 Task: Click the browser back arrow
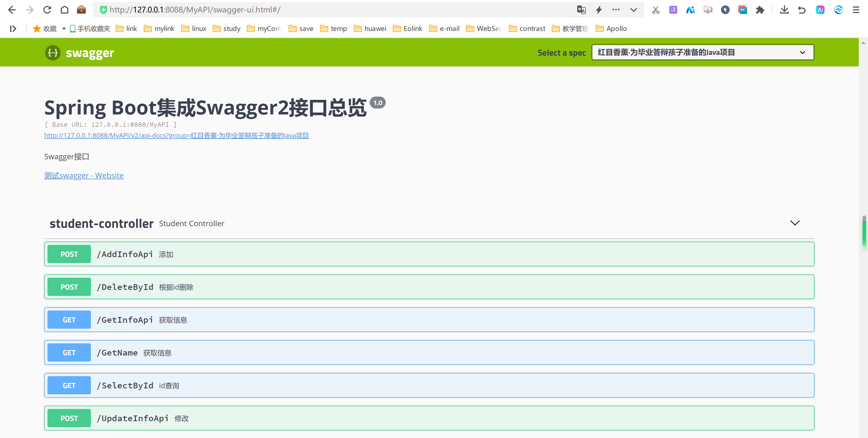click(12, 10)
